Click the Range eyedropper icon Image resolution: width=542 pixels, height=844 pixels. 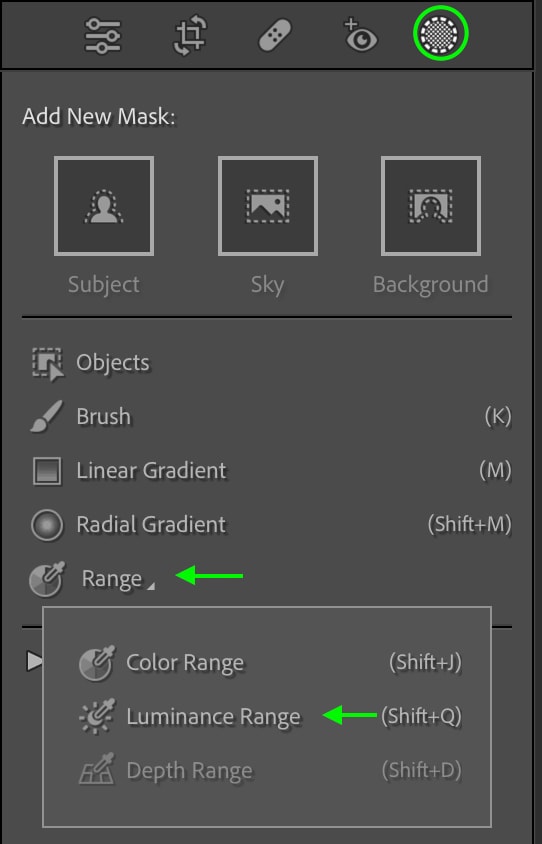point(47,579)
